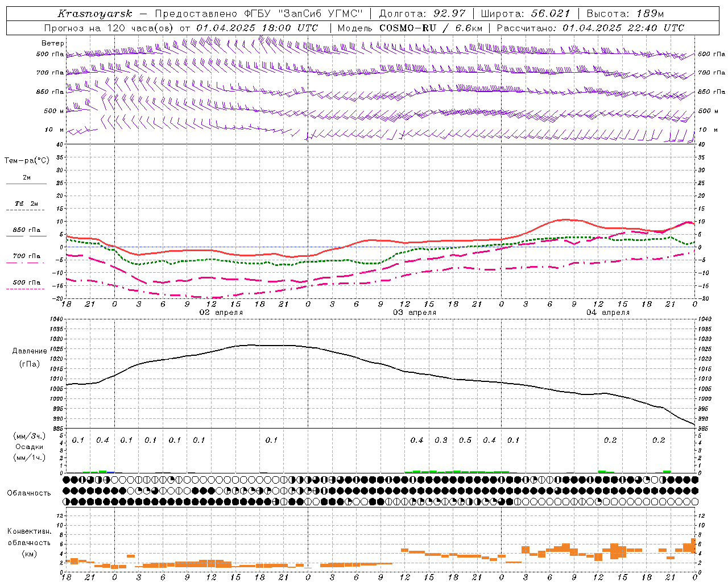Click the Krasnoyarsk title text
This screenshot has width=728, height=582.
(x=95, y=14)
